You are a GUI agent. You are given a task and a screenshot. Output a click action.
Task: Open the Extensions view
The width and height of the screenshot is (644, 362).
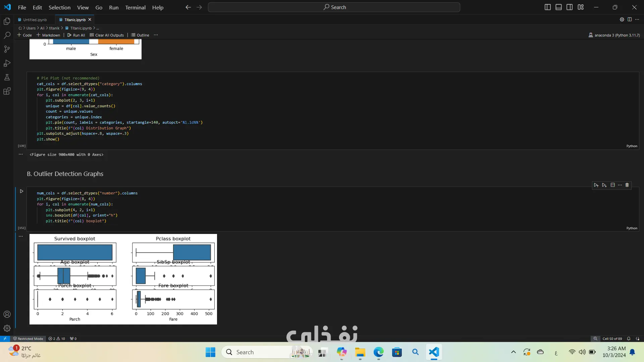[x=7, y=91]
